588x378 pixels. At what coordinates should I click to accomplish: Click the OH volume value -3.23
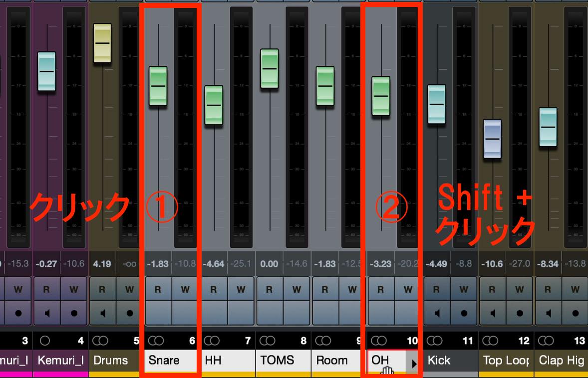click(381, 264)
